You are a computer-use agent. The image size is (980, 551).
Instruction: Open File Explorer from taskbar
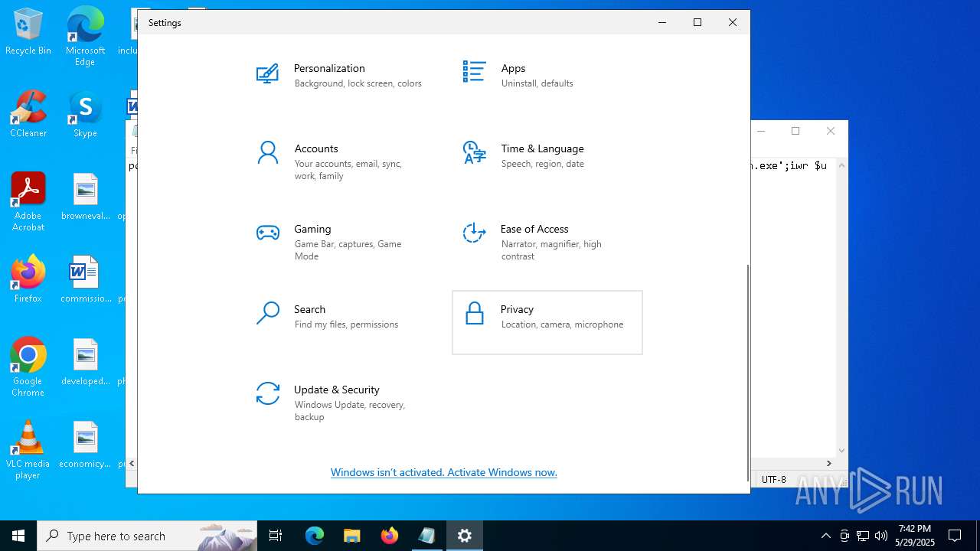351,536
